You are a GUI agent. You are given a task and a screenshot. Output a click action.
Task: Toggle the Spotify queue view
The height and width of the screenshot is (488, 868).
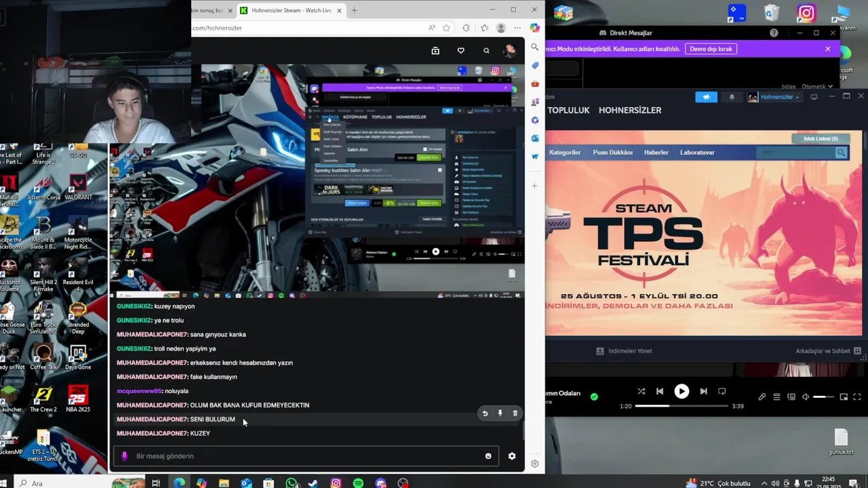776,396
